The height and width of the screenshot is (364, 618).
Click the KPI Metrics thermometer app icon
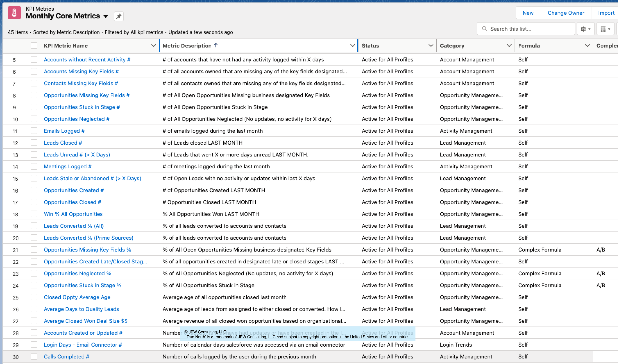click(14, 13)
